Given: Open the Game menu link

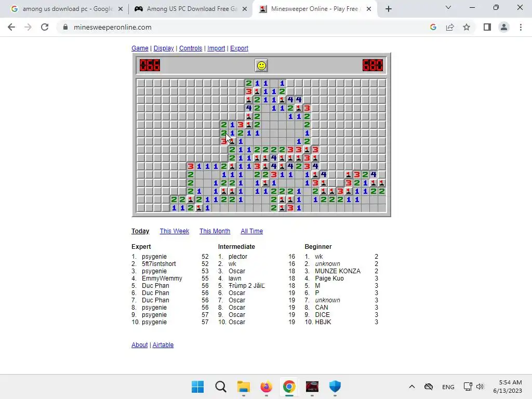Looking at the screenshot, I should (x=140, y=48).
